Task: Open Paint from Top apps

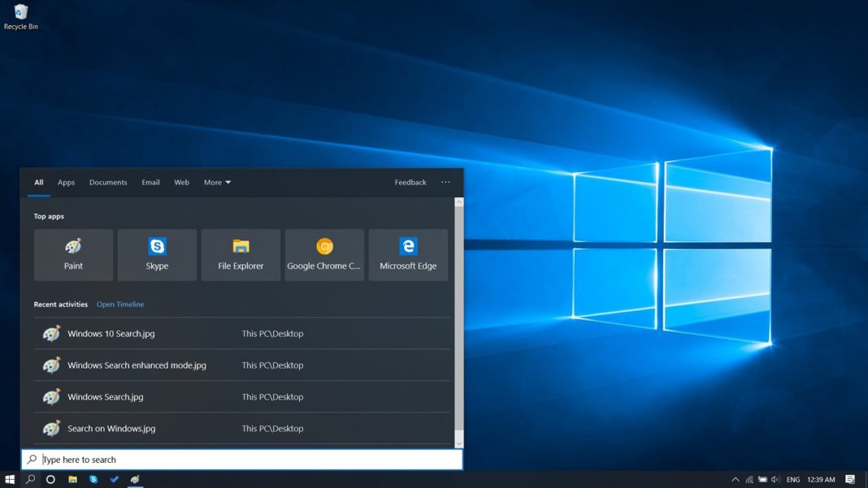Action: (73, 254)
